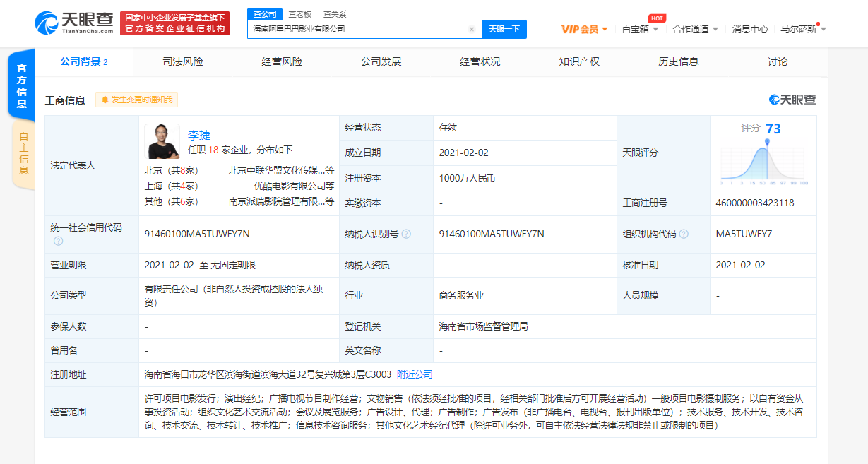Expand the 合作通道 menu
868x464 pixels.
[695, 29]
